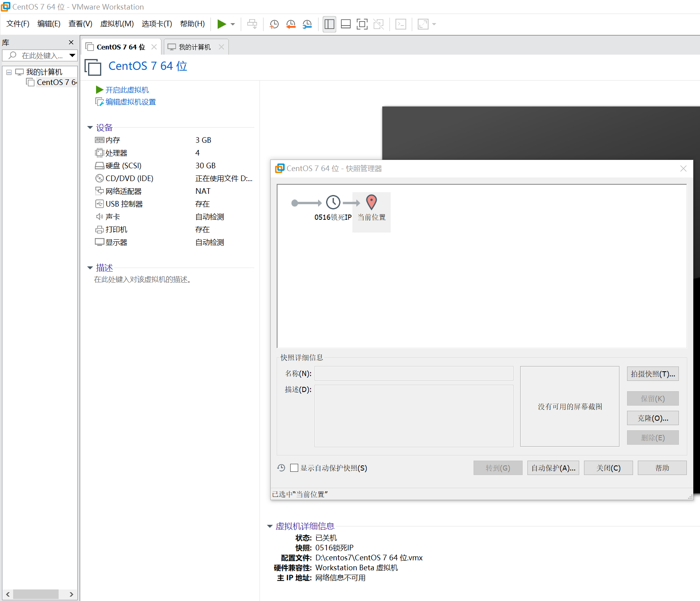700x601 pixels.
Task: Click the stretch guest toolbar icon
Action: point(423,24)
